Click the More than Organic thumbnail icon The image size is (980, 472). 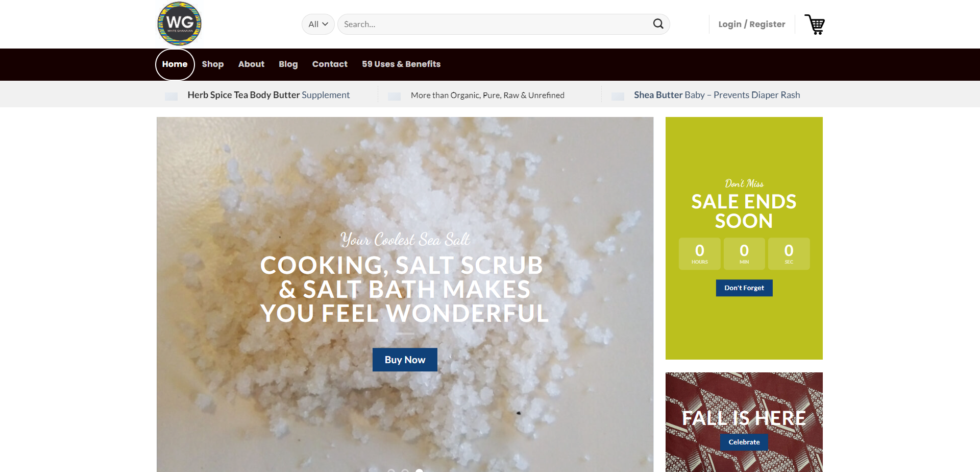[x=394, y=96]
